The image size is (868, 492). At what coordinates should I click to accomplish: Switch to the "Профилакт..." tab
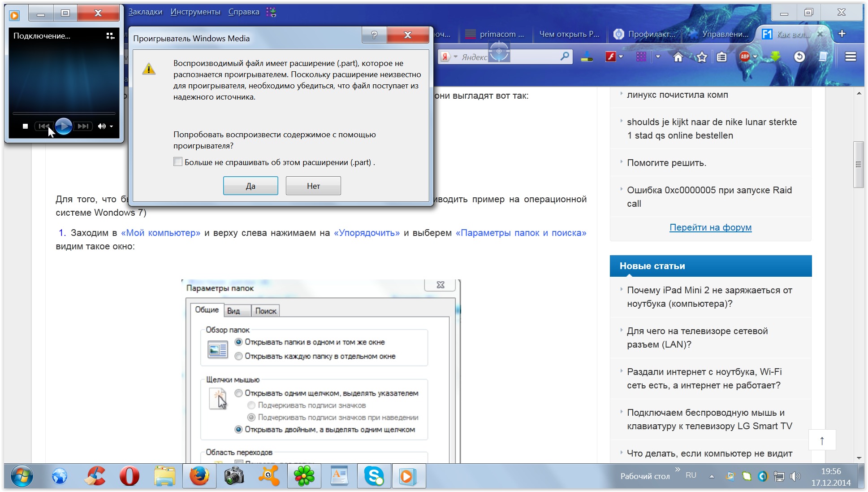coord(645,34)
